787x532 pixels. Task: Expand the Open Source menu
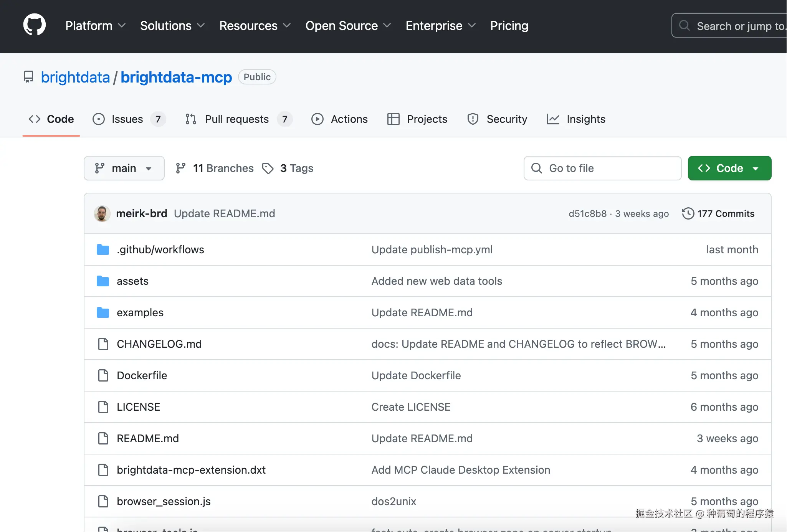click(348, 26)
